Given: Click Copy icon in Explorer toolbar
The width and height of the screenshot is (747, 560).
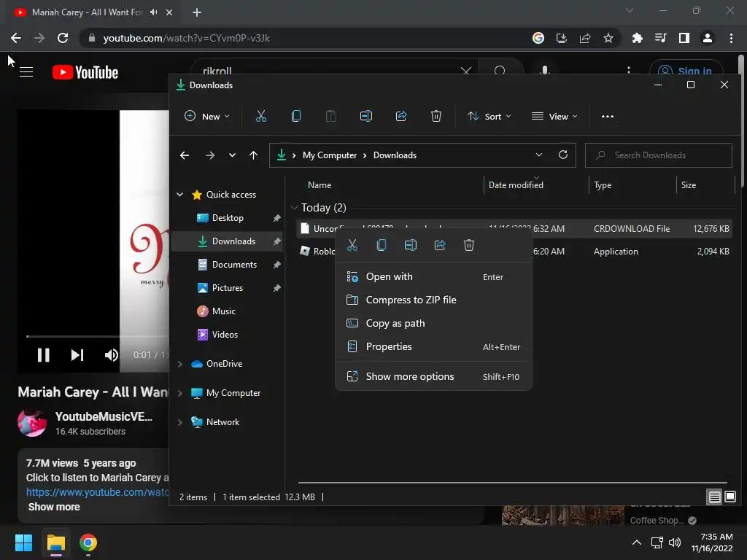Looking at the screenshot, I should [x=296, y=116].
